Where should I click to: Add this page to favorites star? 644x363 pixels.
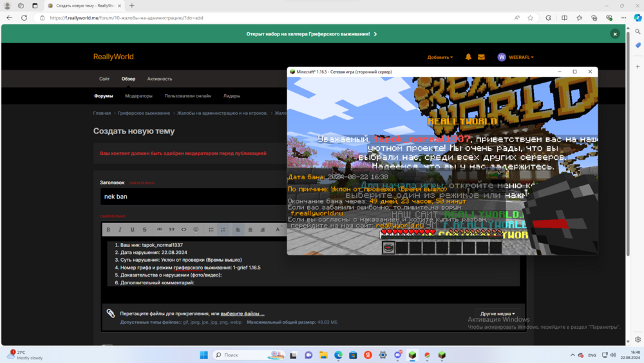click(x=530, y=17)
